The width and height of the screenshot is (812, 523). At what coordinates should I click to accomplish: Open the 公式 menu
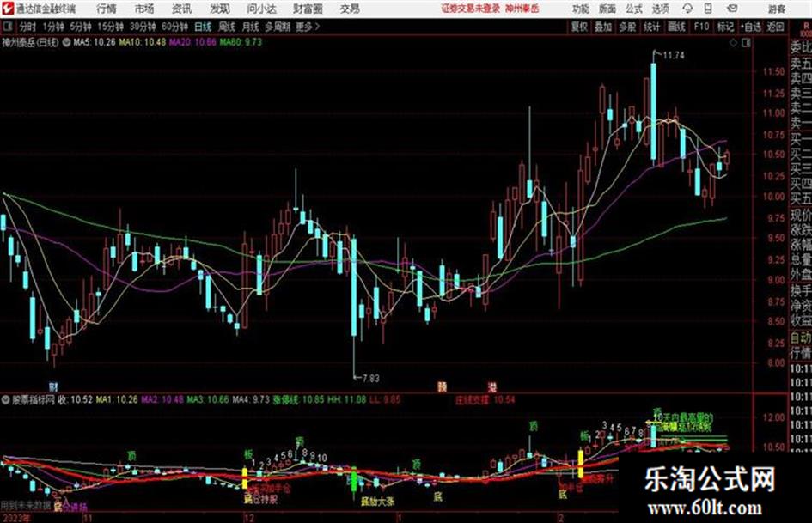(x=633, y=9)
